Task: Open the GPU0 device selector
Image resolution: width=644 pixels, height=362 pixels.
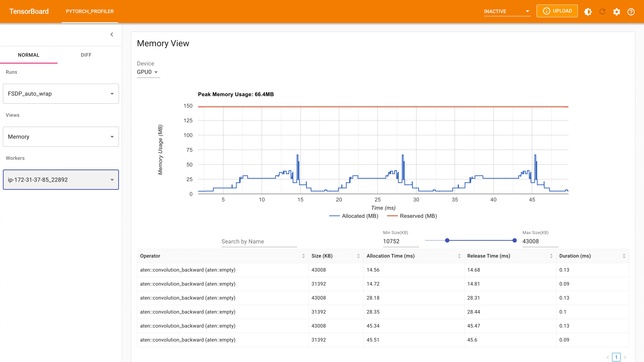Action: click(148, 72)
